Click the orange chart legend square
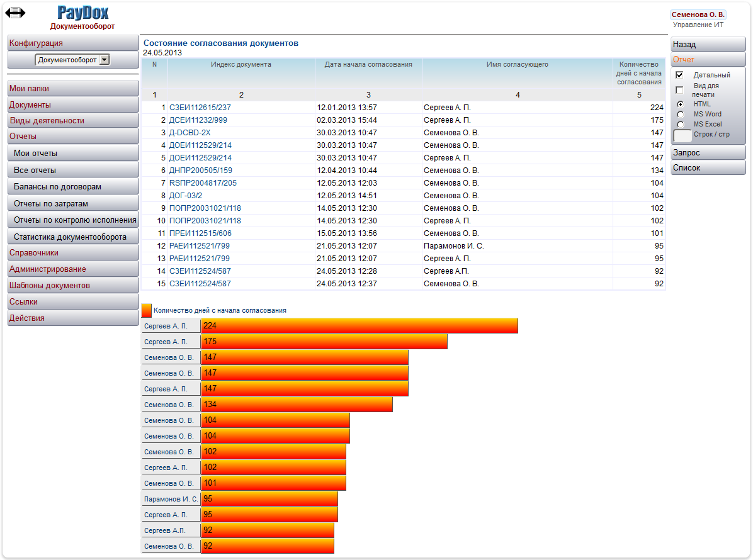 [x=147, y=310]
